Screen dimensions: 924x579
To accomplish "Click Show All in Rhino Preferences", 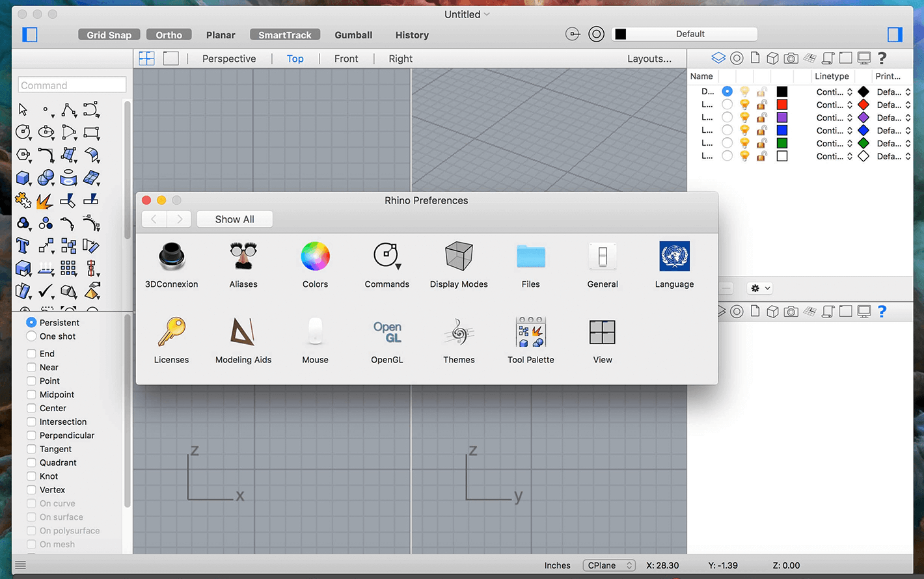I will [x=235, y=219].
